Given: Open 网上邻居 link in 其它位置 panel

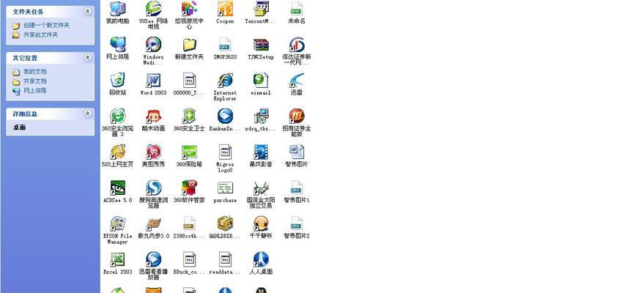Looking at the screenshot, I should click(35, 91).
